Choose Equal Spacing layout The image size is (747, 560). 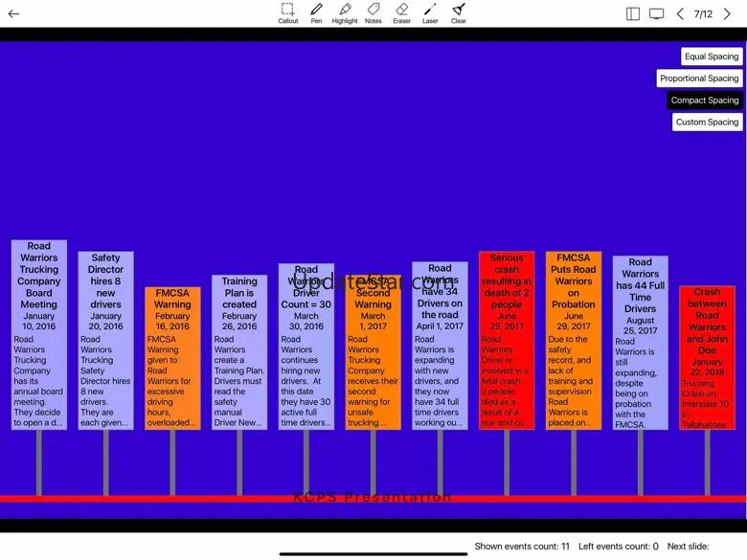[712, 56]
